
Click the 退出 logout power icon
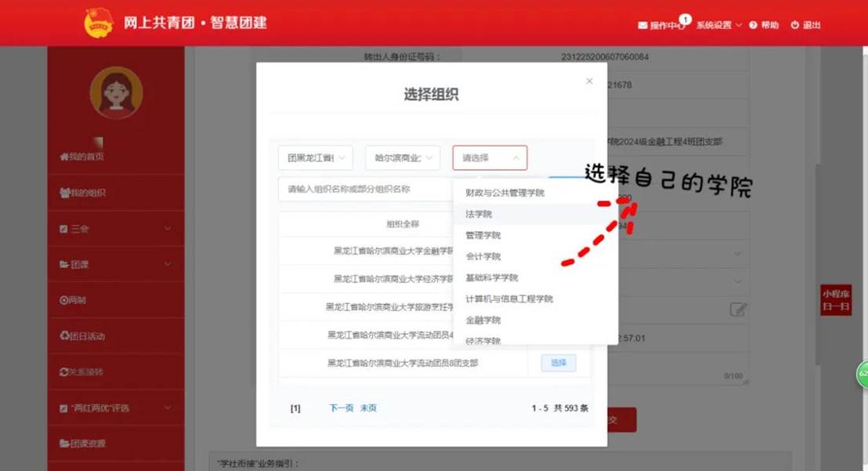coord(794,25)
